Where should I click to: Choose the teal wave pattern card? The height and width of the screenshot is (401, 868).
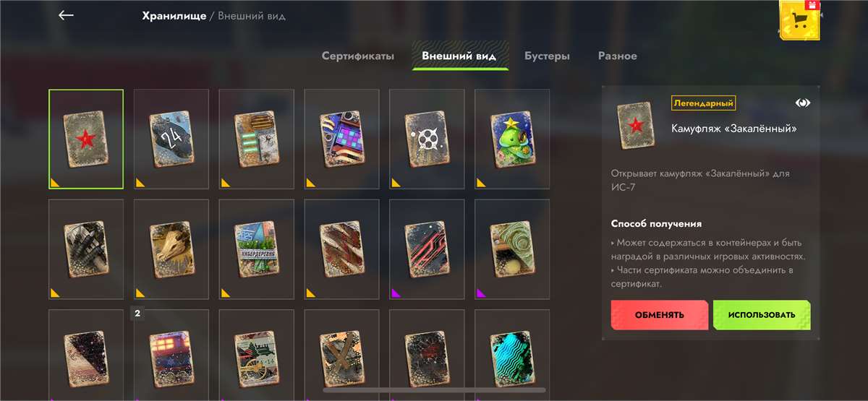click(512, 355)
